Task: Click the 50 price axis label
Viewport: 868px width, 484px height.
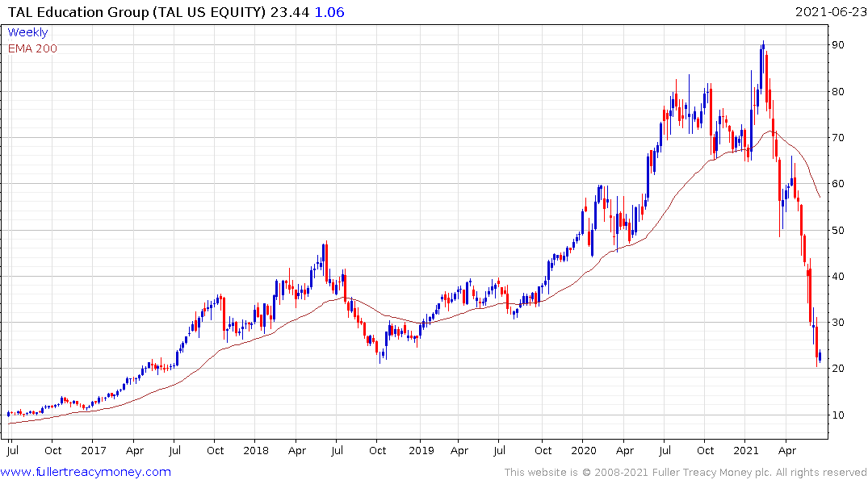Action: pos(837,230)
